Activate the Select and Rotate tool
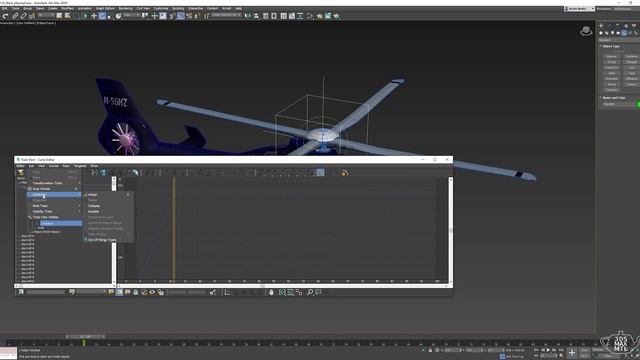 coord(102,16)
